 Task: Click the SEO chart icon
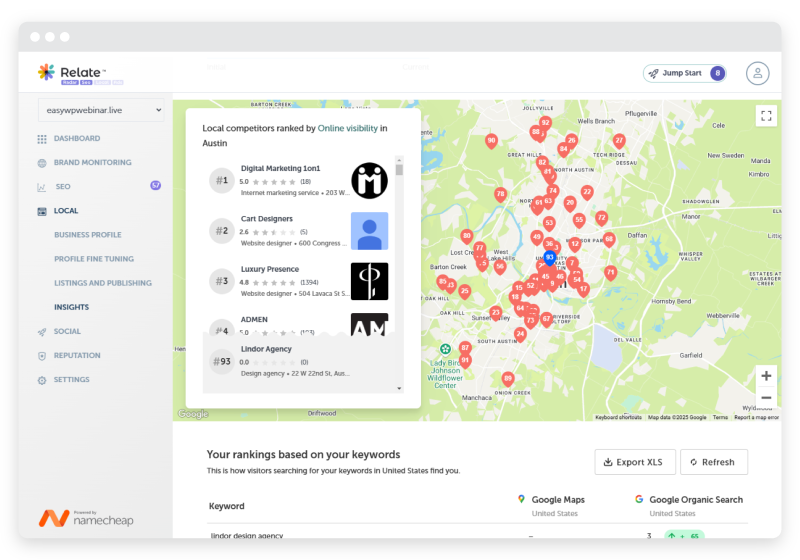pos(42,187)
